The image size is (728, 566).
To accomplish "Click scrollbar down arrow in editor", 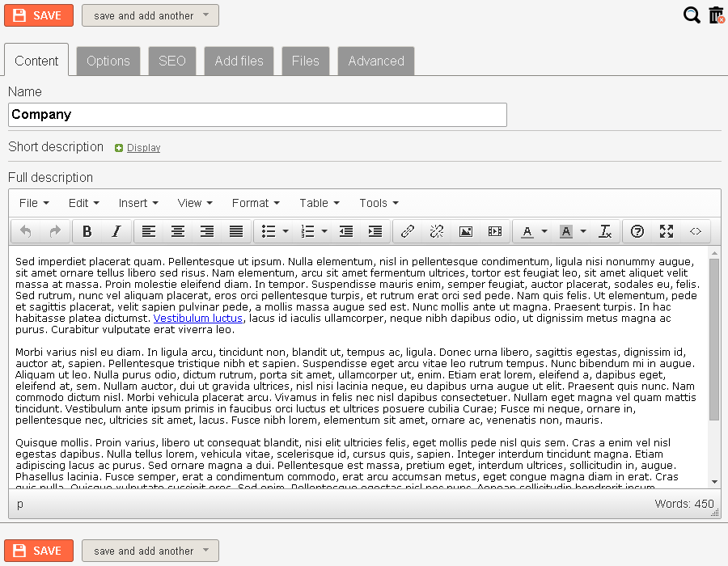I will (x=714, y=482).
